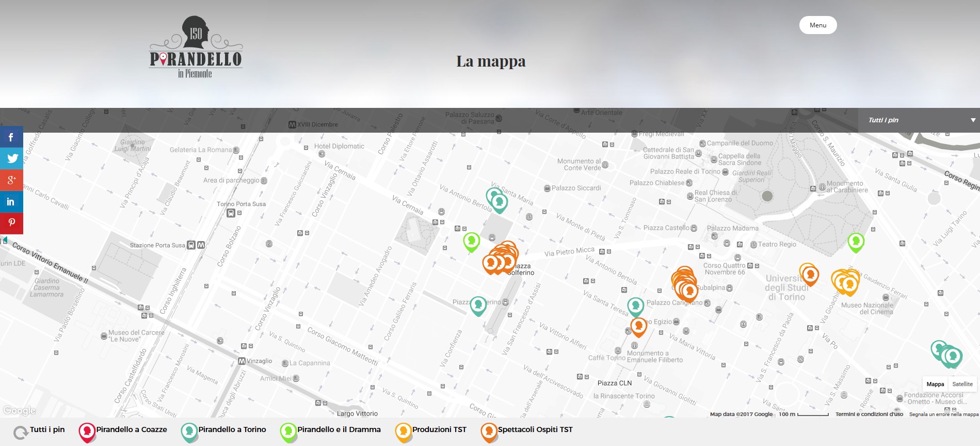The width and height of the screenshot is (980, 446).
Task: Open the light green pin near Via Cernaia
Action: (471, 241)
